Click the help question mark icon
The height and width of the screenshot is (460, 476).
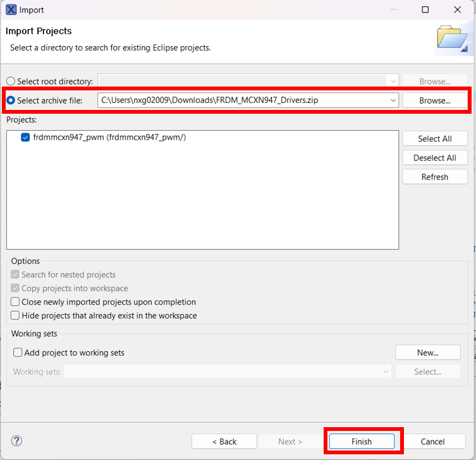[x=17, y=441]
